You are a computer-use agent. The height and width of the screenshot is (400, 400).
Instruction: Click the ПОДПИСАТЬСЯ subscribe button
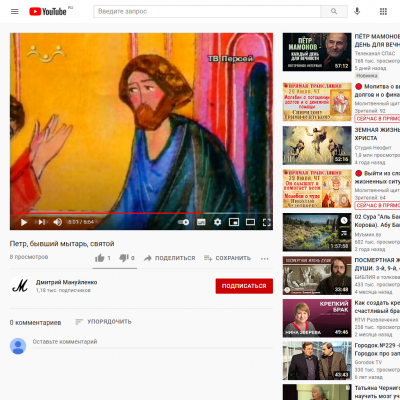click(x=244, y=286)
